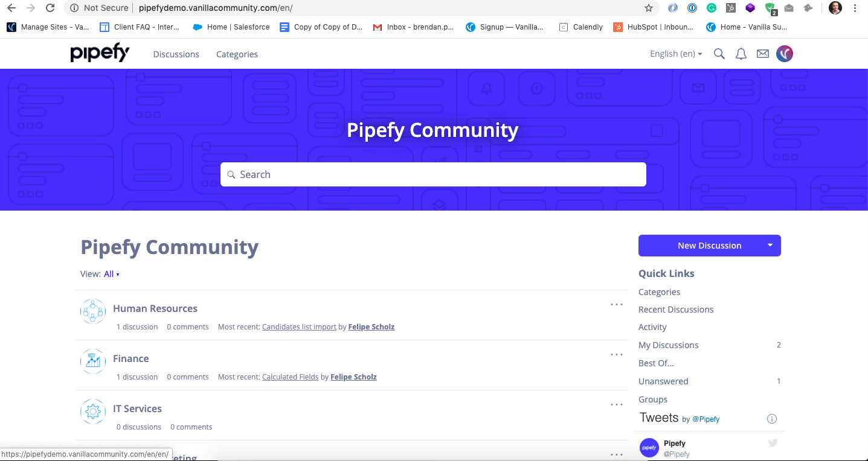868x461 pixels.
Task: Open Manage Sites bookmark
Action: [x=48, y=27]
